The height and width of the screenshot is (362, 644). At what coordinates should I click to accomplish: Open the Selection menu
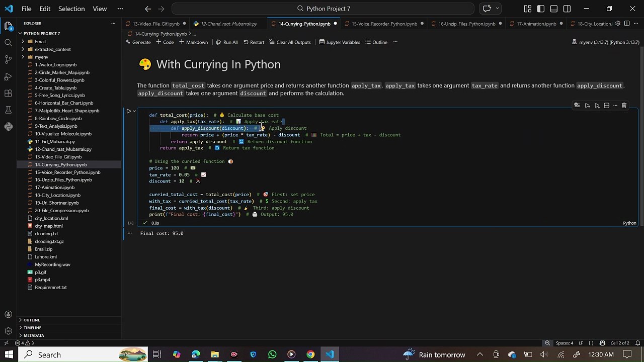[71, 9]
